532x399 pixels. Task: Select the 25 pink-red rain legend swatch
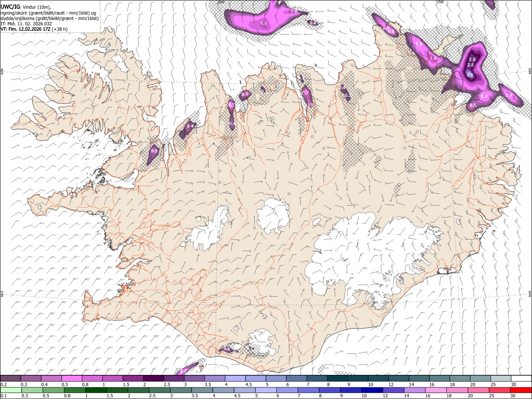click(x=500, y=390)
